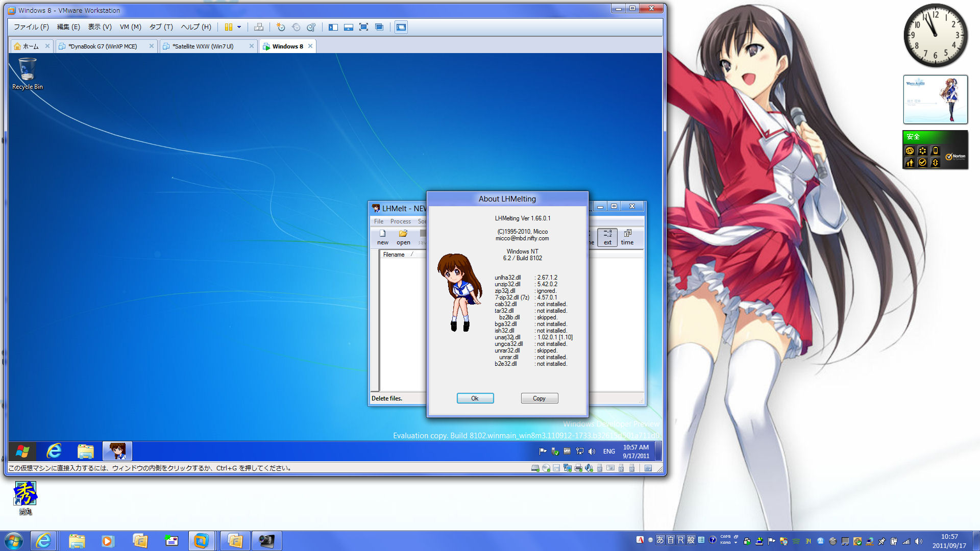Image resolution: width=980 pixels, height=551 pixels.
Task: Click File Explorer on the guest taskbar
Action: click(86, 451)
